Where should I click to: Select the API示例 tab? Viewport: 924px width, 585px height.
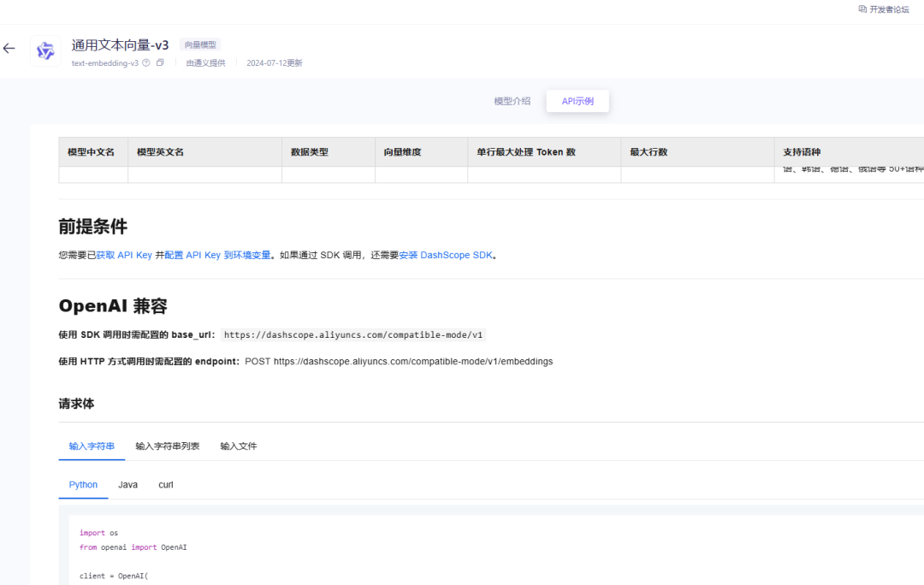(577, 101)
